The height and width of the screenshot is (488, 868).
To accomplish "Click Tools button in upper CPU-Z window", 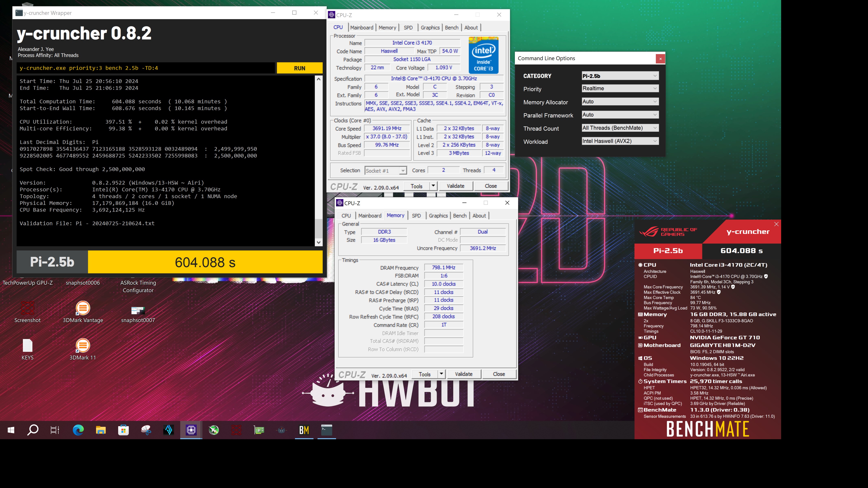I will click(416, 186).
